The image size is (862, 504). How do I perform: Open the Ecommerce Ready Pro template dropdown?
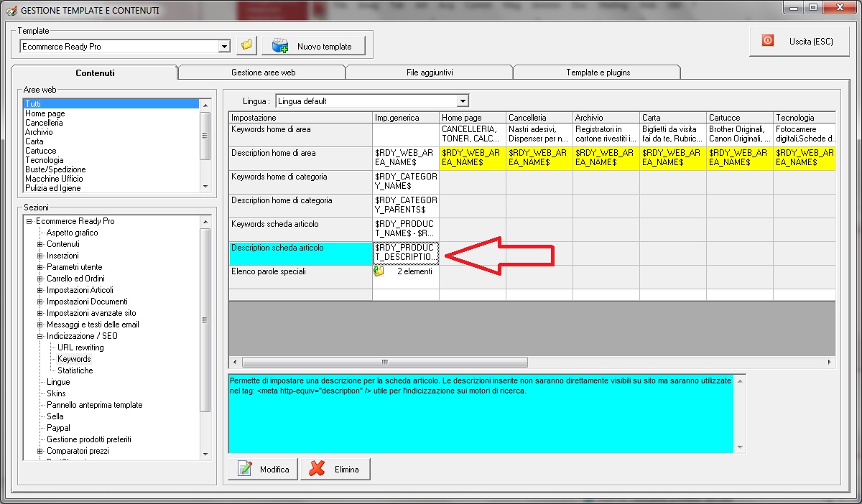click(x=225, y=47)
